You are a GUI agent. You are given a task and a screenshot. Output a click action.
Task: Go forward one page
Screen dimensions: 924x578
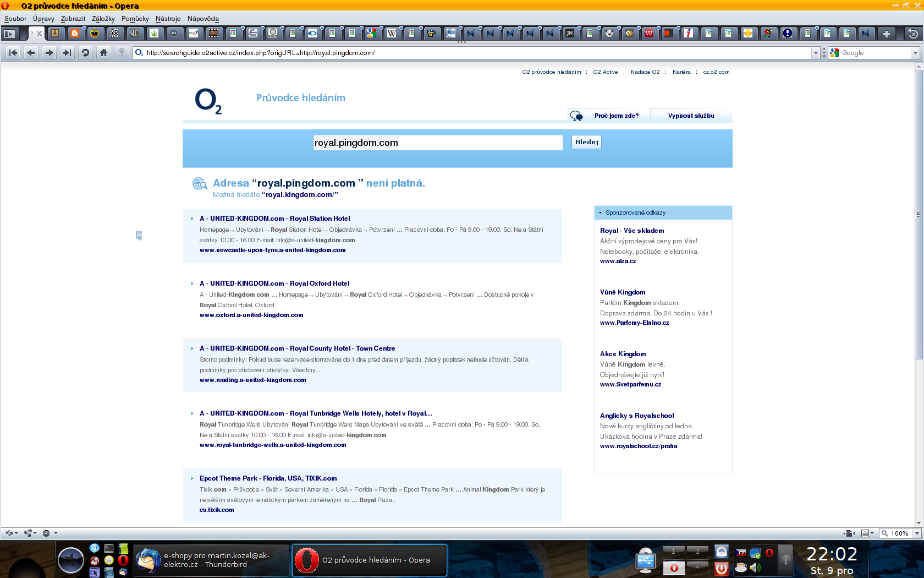pos(49,53)
